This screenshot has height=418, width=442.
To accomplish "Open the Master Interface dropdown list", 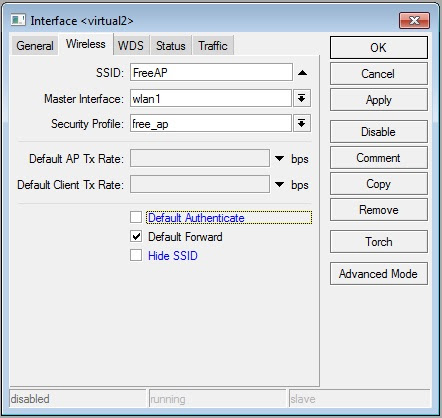I will point(302,98).
